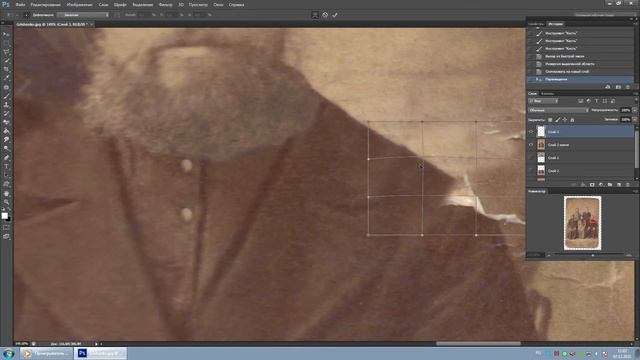Create new document from current state
The width and height of the screenshot is (640, 360).
pyautogui.click(x=608, y=87)
